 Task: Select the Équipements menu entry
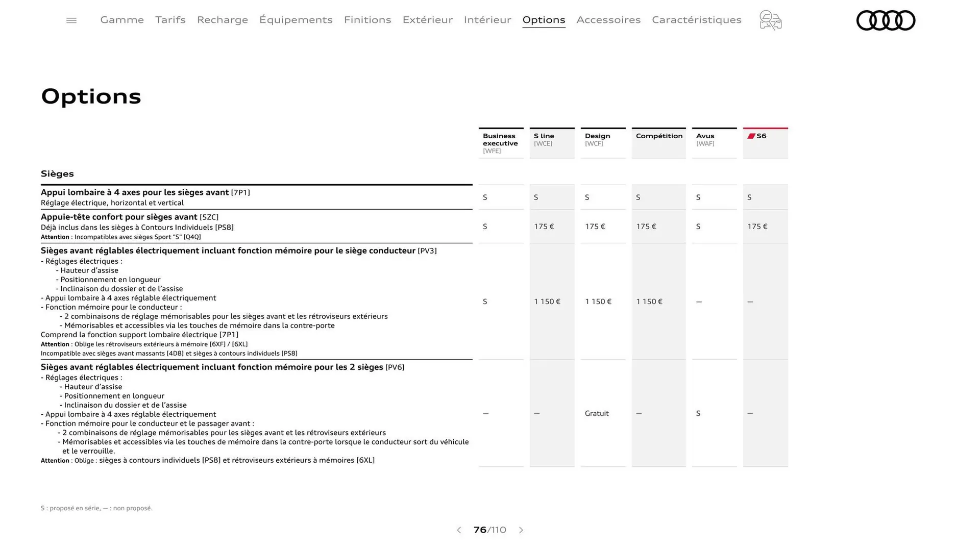tap(296, 20)
